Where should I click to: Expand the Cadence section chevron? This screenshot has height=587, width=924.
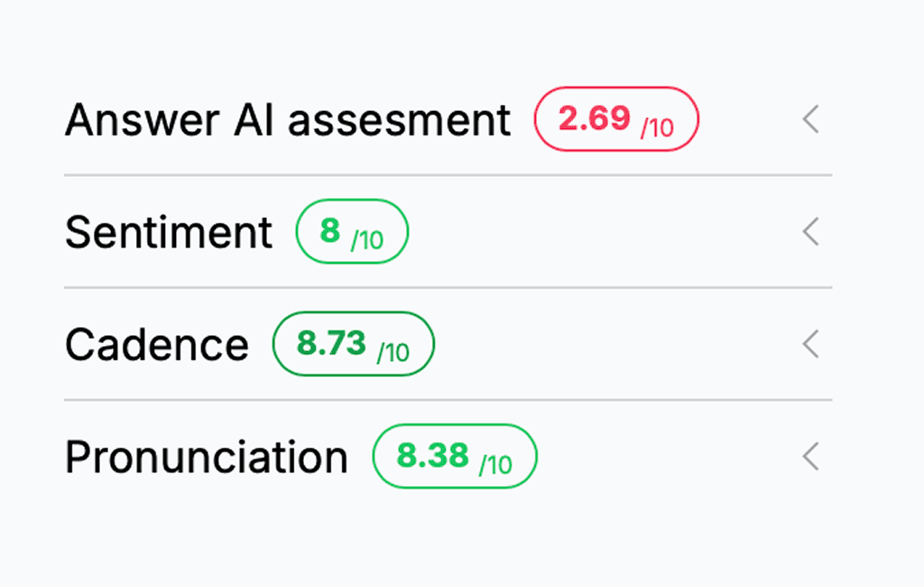pos(810,344)
